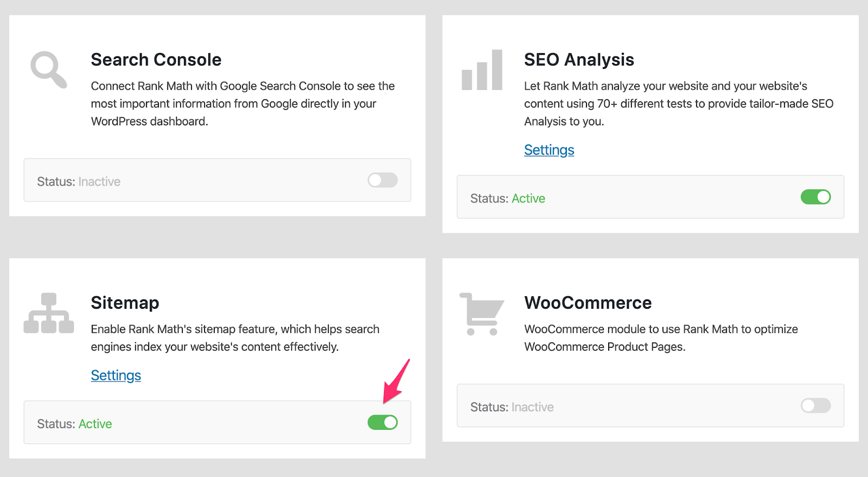Click the Search Console magnifier icon
The height and width of the screenshot is (477, 868).
pos(48,69)
